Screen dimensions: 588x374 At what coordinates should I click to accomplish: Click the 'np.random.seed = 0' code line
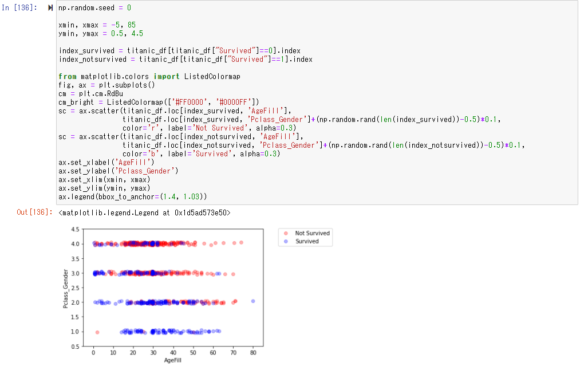tap(95, 8)
